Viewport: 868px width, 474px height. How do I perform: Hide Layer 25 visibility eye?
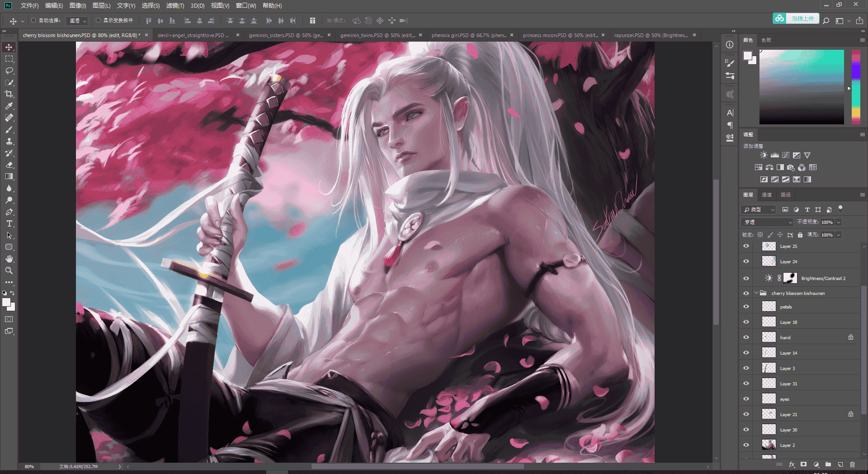pos(746,246)
